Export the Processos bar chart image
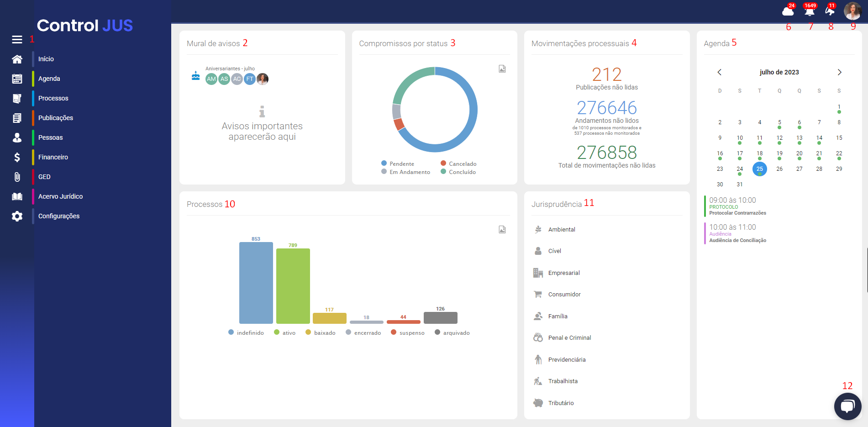Image resolution: width=868 pixels, height=427 pixels. pos(502,230)
